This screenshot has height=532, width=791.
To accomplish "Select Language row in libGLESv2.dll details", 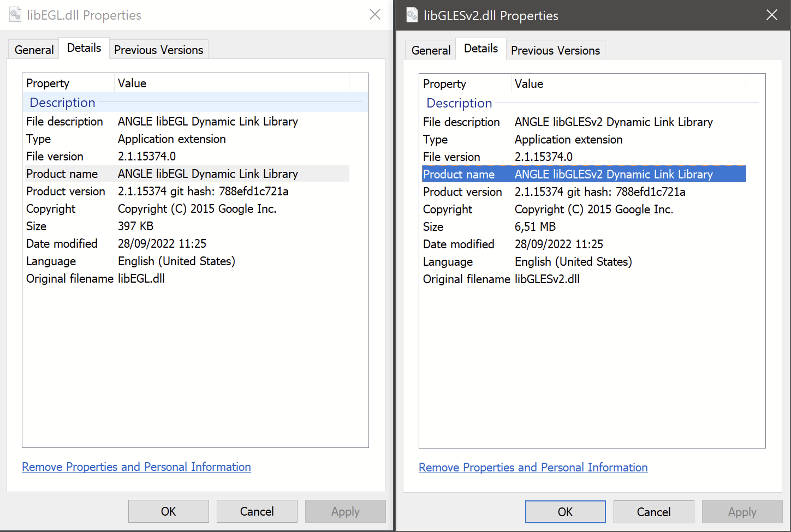I will [584, 261].
